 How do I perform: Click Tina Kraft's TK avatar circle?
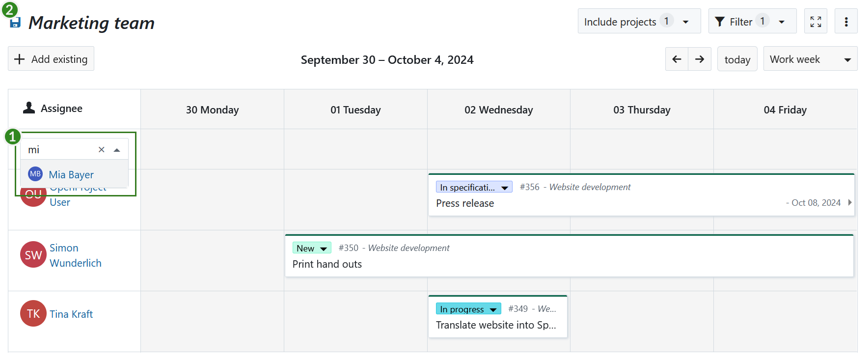[x=33, y=313]
